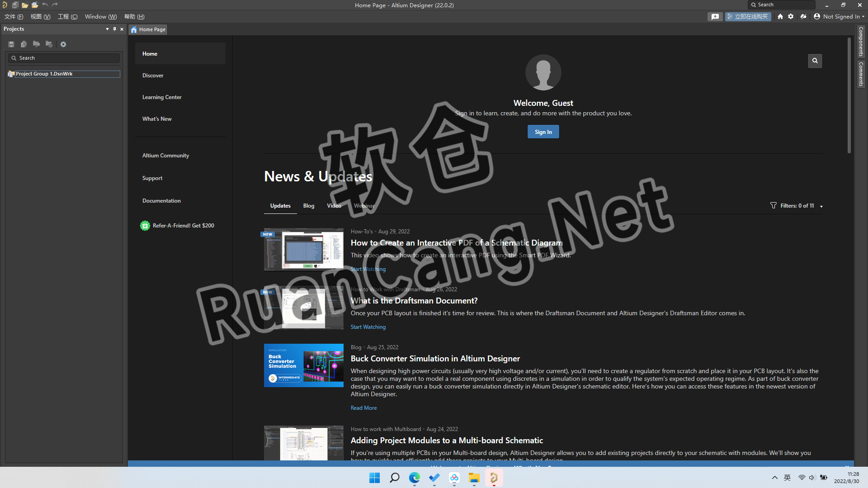
Task: Click the blue Sign In button
Action: tap(543, 132)
